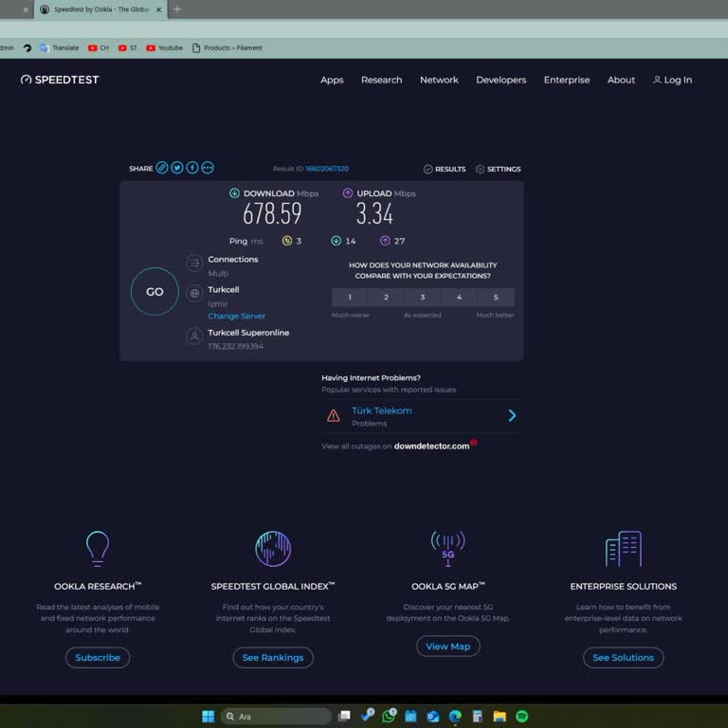This screenshot has width=728, height=728.
Task: Open the Youtube bookmark
Action: (x=164, y=47)
